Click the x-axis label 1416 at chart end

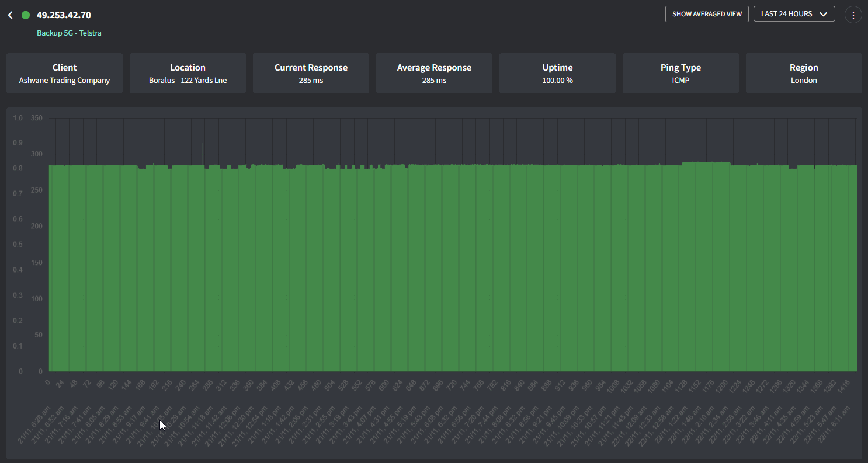click(x=843, y=386)
